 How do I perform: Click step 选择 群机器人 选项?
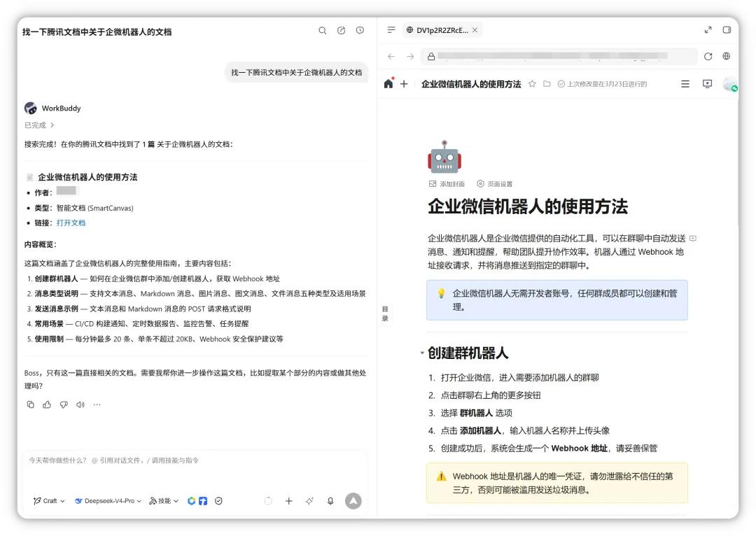pos(470,413)
